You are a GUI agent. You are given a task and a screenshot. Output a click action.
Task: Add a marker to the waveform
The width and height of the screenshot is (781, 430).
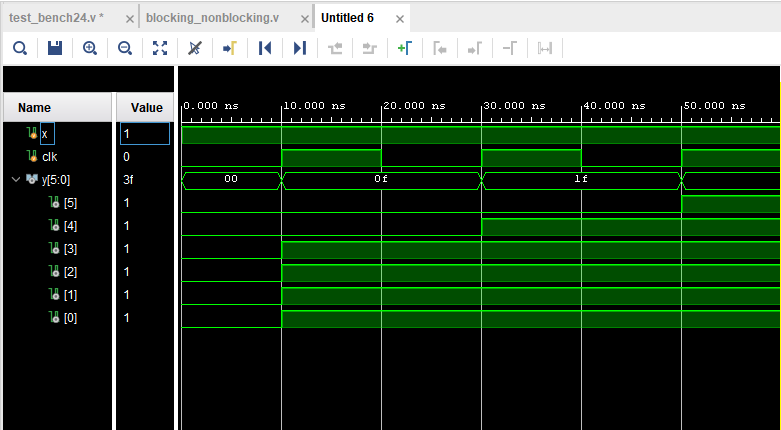coord(404,47)
